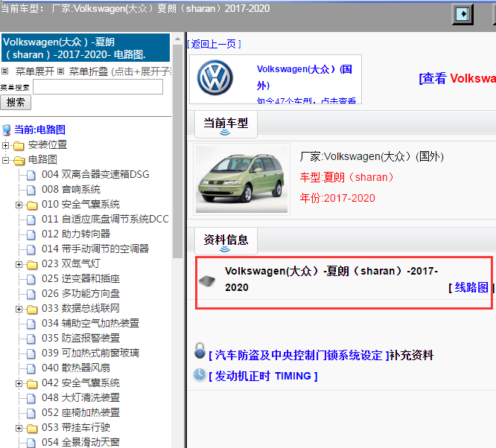Click the clock engine timing icon
This screenshot has width=496, height=448.
click(x=200, y=374)
